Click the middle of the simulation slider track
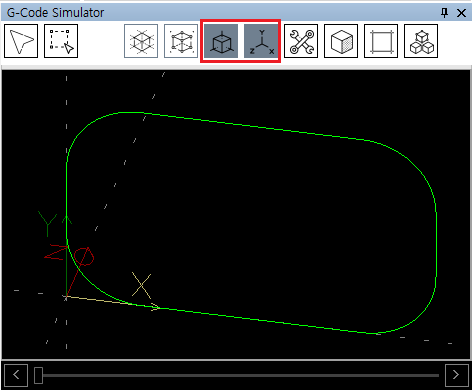Screen dimensions: 472x390 [x=237, y=375]
